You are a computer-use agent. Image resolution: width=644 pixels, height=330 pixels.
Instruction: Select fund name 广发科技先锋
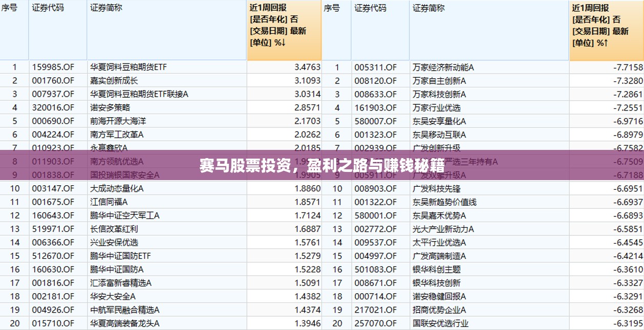click(437, 188)
